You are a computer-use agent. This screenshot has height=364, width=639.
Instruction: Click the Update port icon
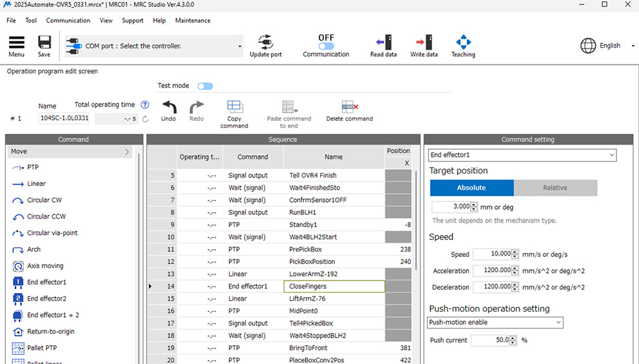266,42
